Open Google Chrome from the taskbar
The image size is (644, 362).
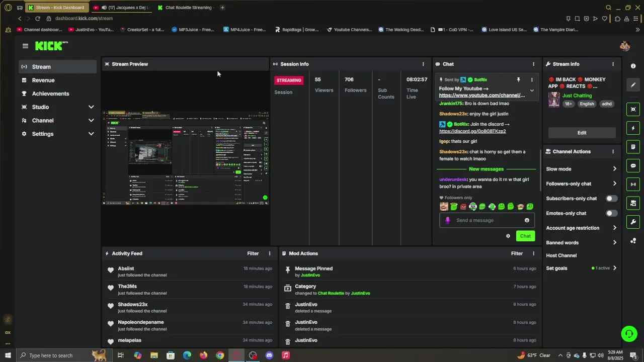pos(220,355)
